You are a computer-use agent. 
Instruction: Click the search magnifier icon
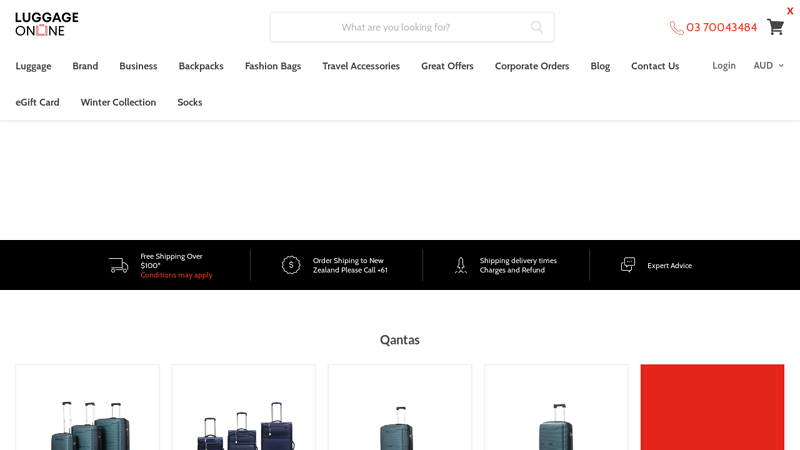(x=537, y=27)
